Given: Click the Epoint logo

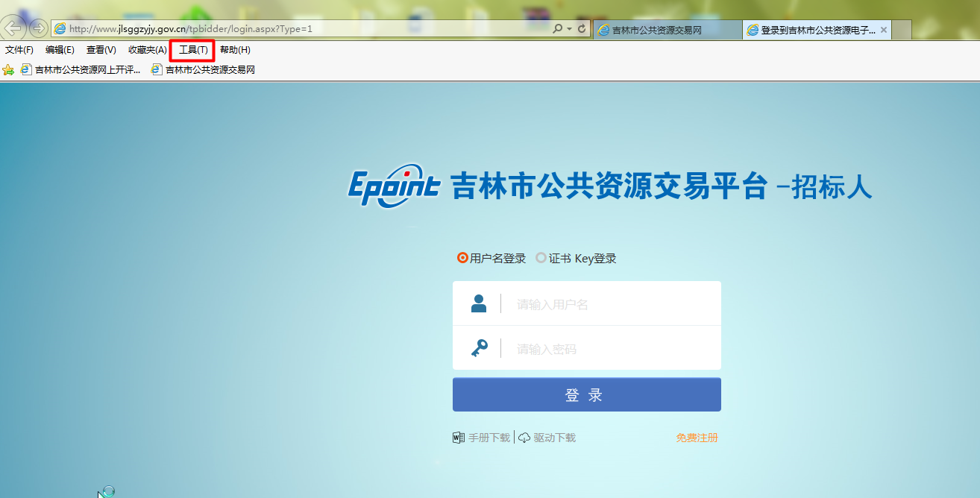Looking at the screenshot, I should [x=394, y=185].
